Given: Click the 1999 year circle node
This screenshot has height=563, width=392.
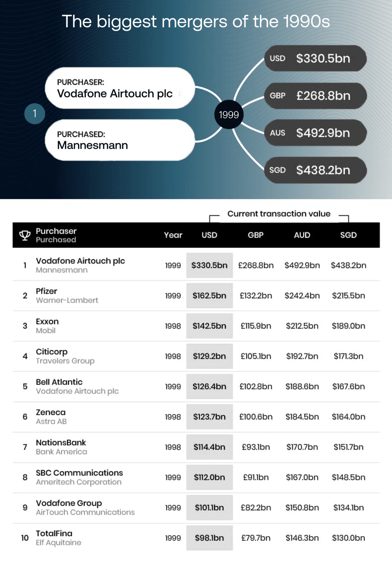Looking at the screenshot, I should [x=229, y=115].
